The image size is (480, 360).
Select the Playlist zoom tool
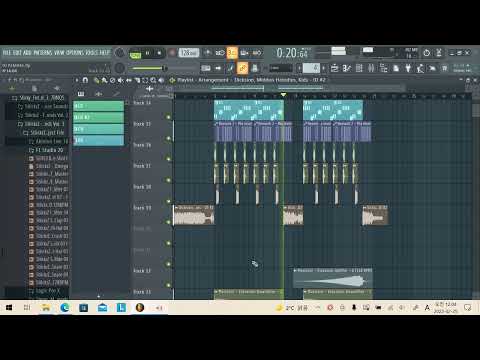(x=153, y=80)
